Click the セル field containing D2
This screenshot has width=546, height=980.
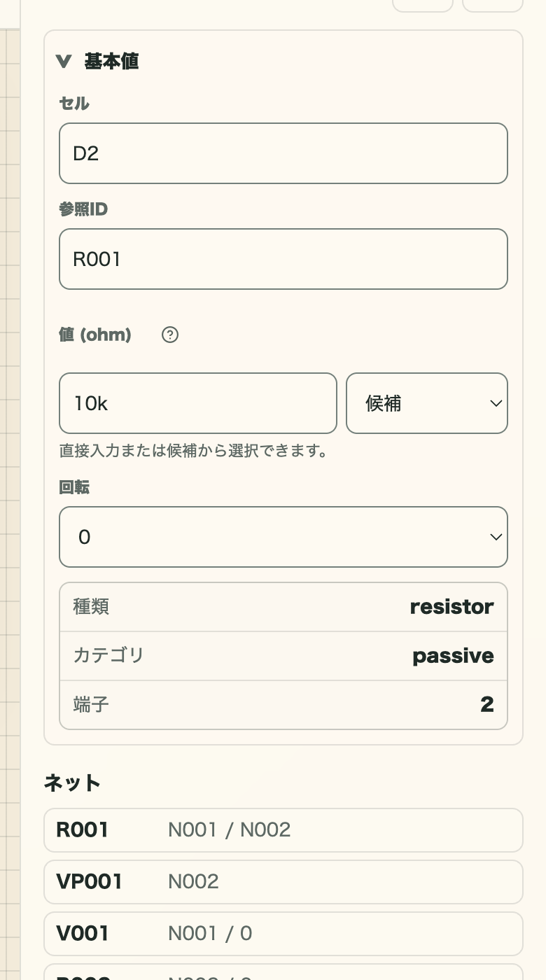[x=283, y=153]
